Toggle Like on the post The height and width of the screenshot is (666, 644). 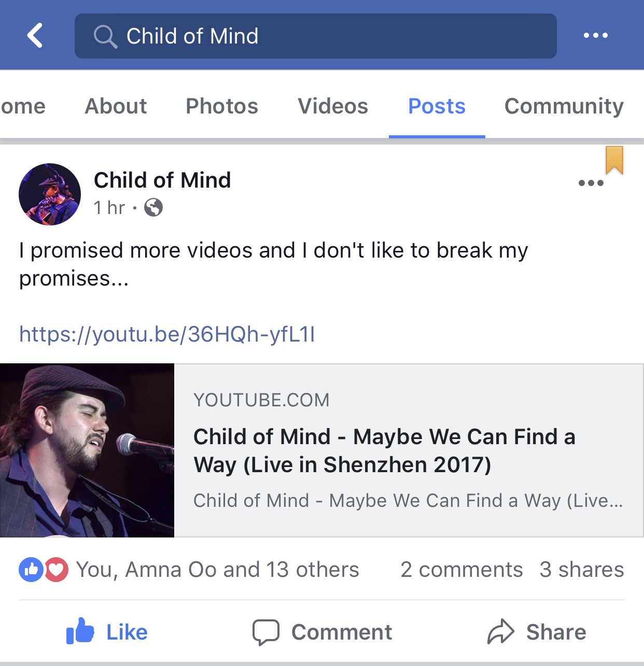107,632
